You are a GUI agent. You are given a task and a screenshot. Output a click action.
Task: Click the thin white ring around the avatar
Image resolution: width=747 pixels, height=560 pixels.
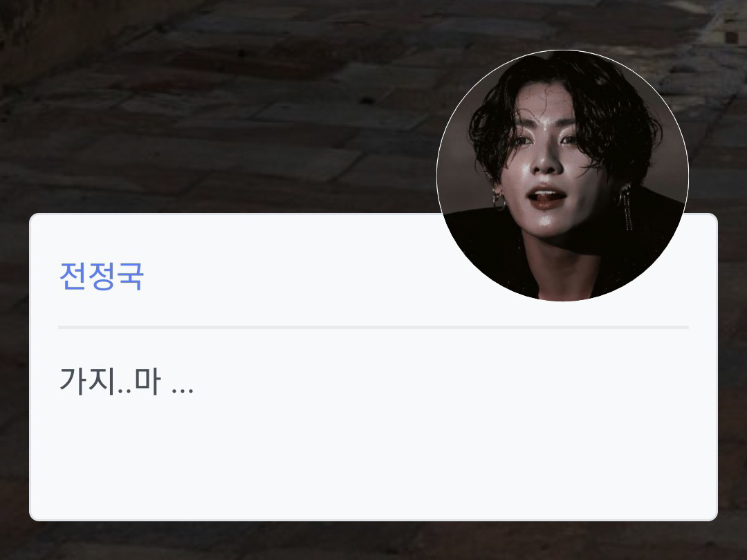click(x=562, y=50)
